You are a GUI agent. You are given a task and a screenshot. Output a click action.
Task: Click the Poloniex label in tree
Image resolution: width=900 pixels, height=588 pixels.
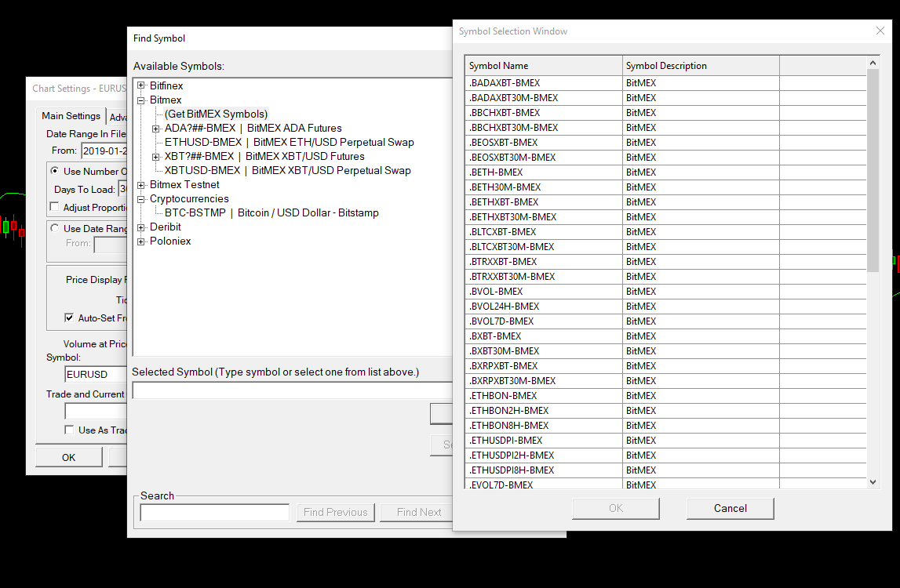point(170,241)
